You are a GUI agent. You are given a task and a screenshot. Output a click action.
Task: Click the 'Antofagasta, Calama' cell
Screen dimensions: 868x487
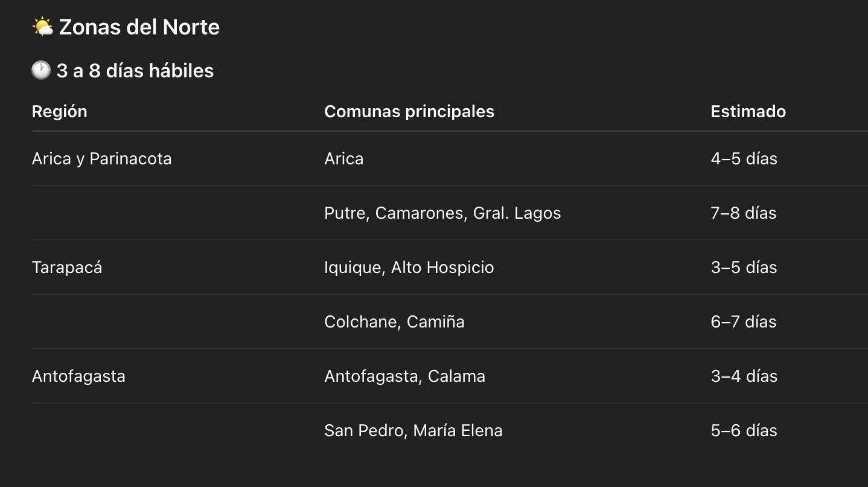(404, 376)
